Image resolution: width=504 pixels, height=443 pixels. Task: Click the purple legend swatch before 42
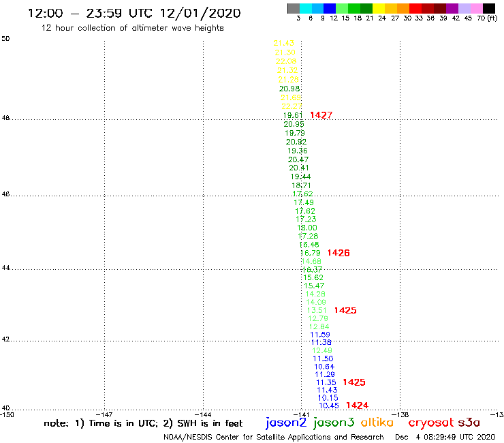(x=452, y=8)
